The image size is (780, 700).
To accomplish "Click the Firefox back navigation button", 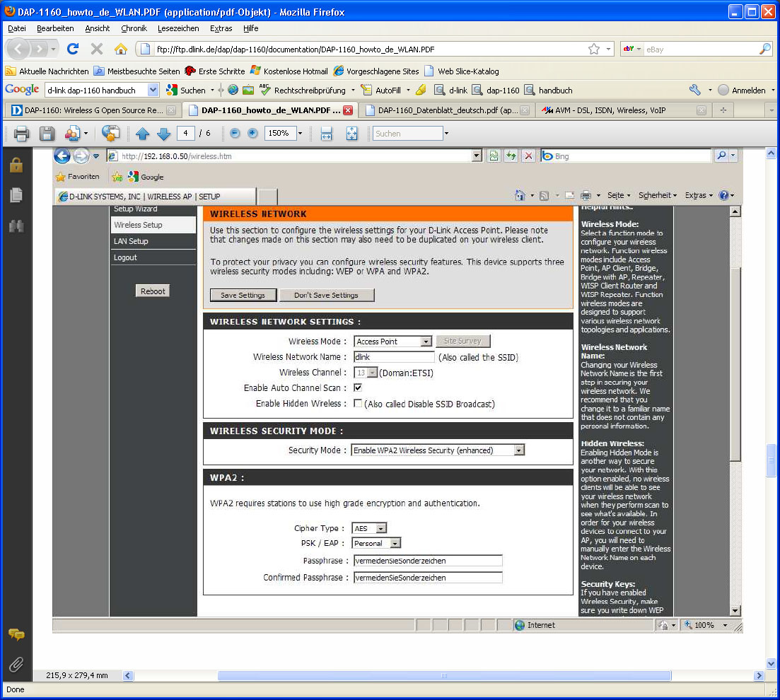I will (18, 49).
